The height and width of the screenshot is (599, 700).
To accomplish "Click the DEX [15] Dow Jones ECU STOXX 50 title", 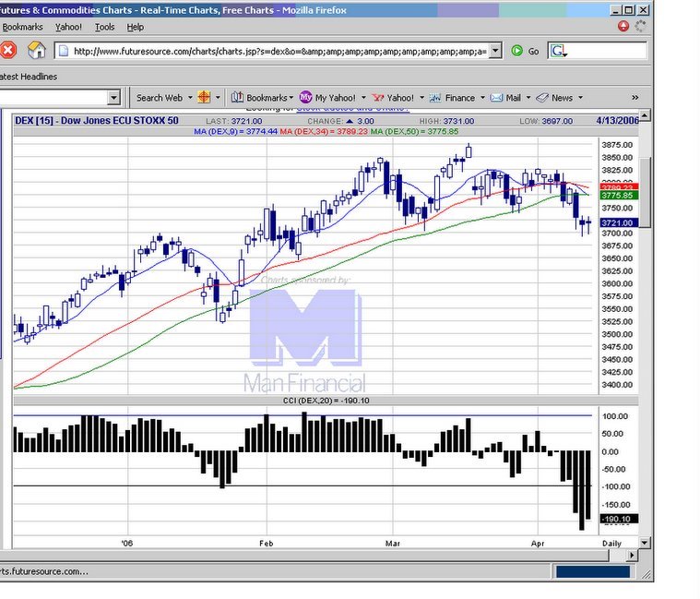I will click(97, 121).
